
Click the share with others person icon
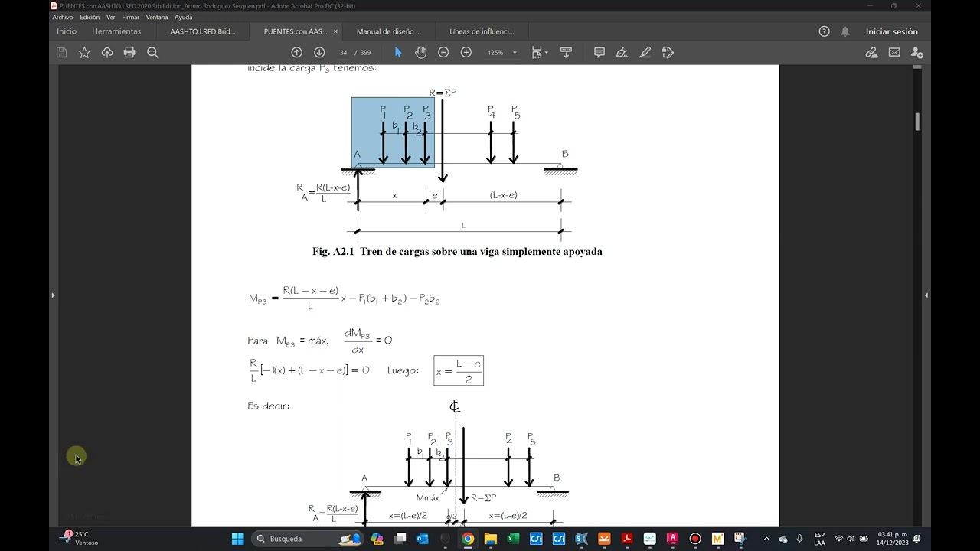[916, 52]
